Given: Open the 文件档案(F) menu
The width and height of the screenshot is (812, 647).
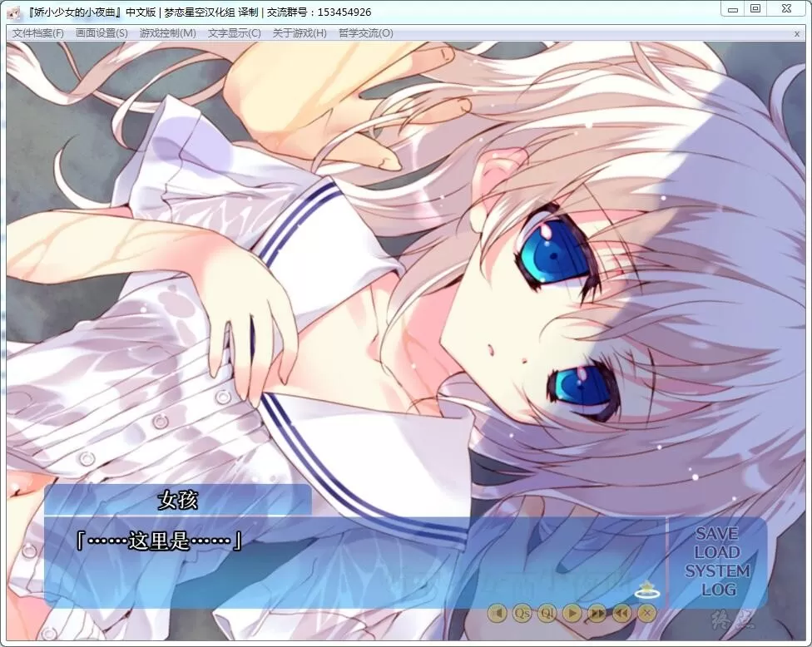Looking at the screenshot, I should tap(37, 33).
